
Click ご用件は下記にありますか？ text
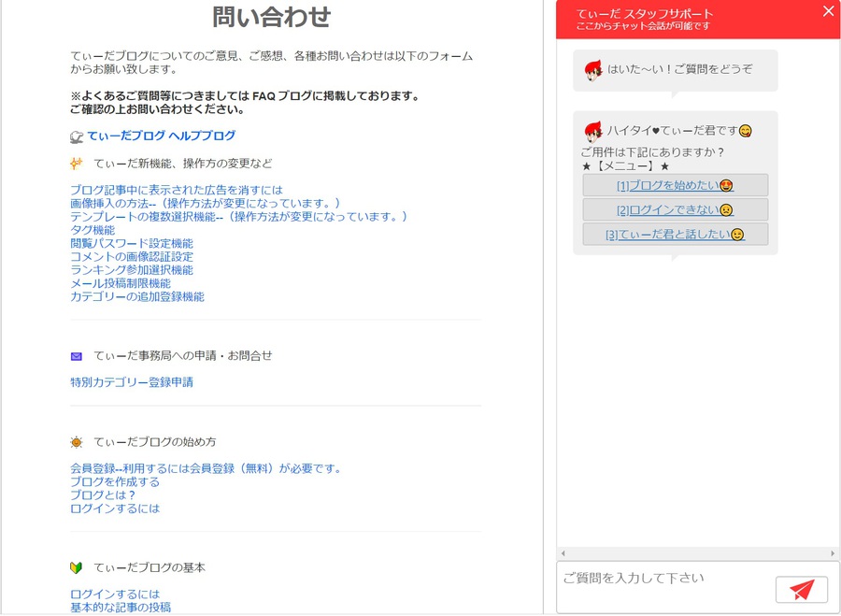(x=652, y=152)
